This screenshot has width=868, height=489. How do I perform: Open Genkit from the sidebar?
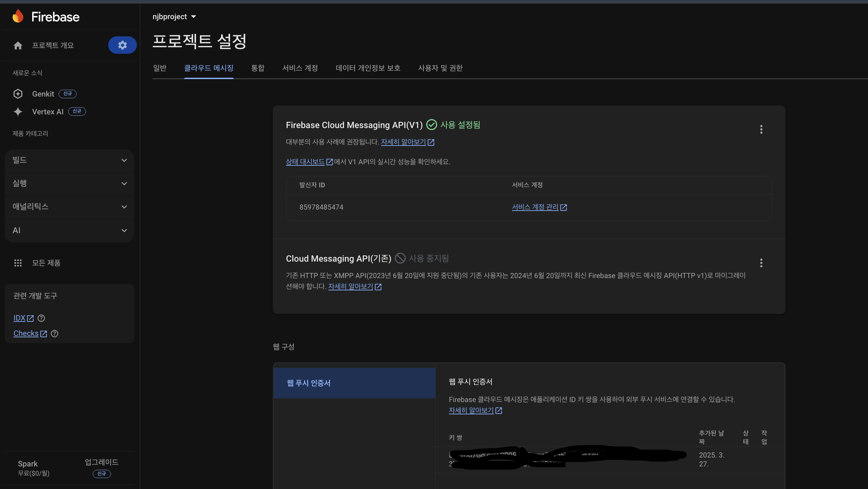[43, 94]
